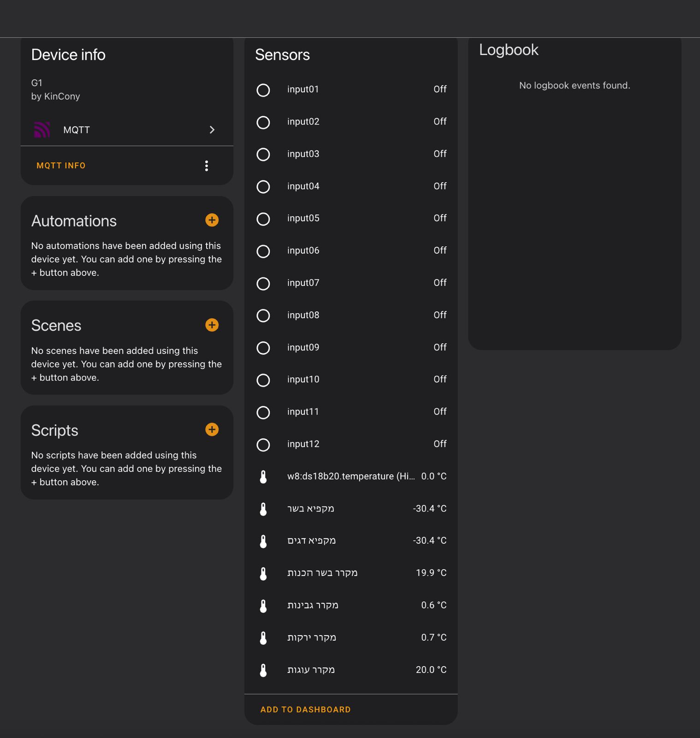This screenshot has height=738, width=700.
Task: Click the input01 circle state icon
Action: click(263, 90)
